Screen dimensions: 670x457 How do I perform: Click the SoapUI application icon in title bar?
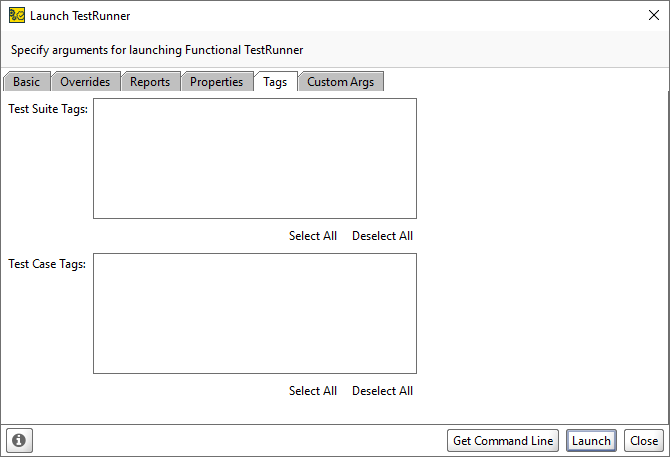[17, 15]
